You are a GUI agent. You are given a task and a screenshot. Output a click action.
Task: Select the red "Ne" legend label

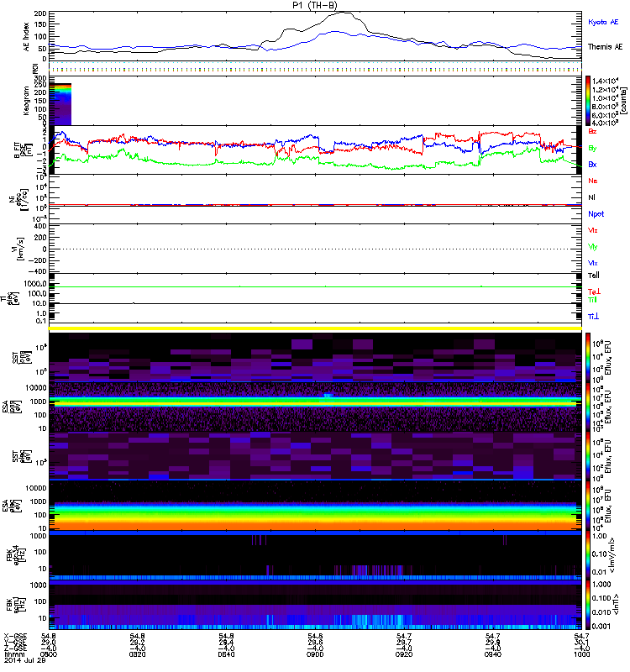point(593,181)
